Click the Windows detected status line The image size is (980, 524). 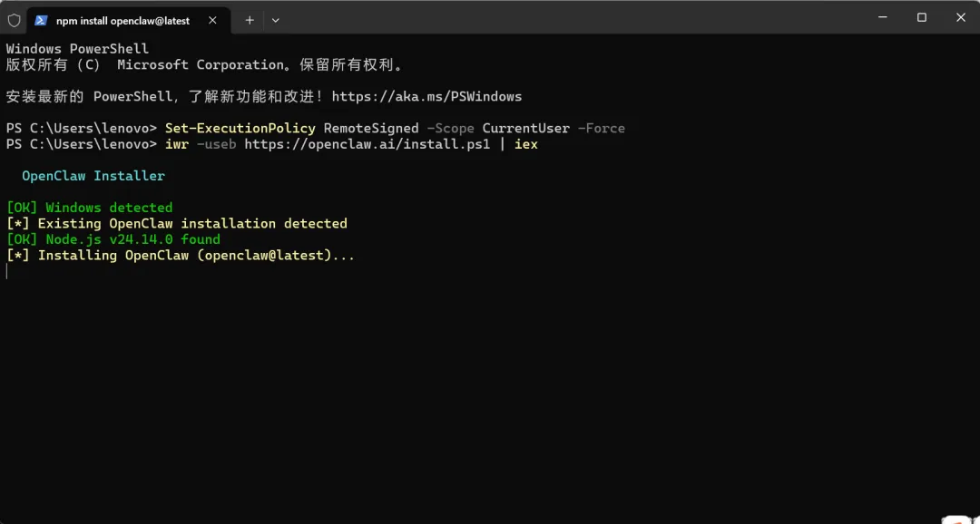coord(90,208)
